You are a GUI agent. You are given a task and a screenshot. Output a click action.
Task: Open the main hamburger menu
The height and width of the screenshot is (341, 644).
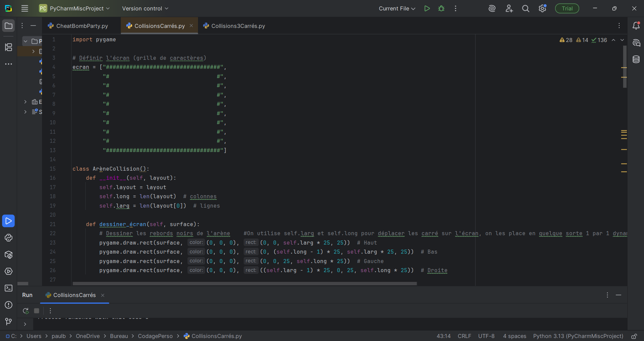(24, 8)
